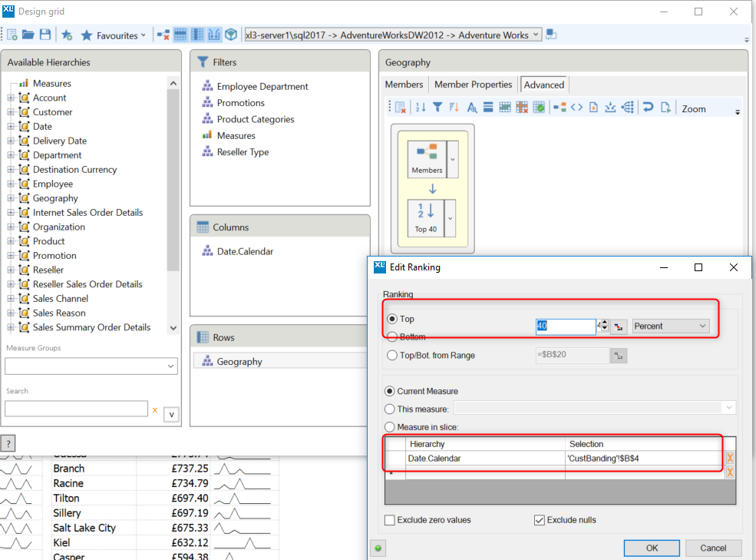Expand the Geography hierarchy tree node
The width and height of the screenshot is (756, 560).
click(11, 198)
